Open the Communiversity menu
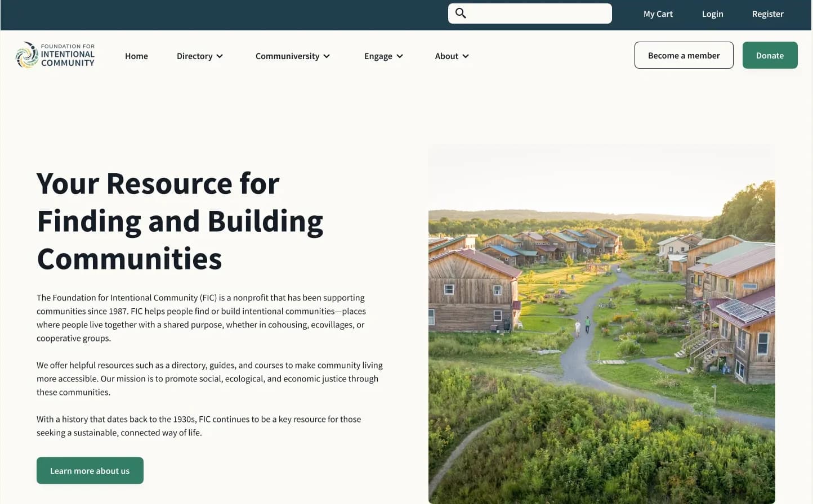The image size is (813, 504). (x=287, y=56)
